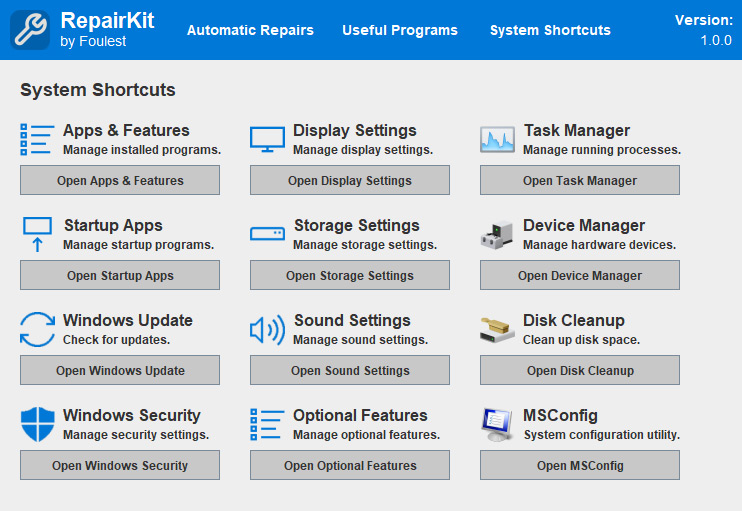The width and height of the screenshot is (742, 511).
Task: Click the Windows Update refresh arrows icon
Action: [x=37, y=329]
